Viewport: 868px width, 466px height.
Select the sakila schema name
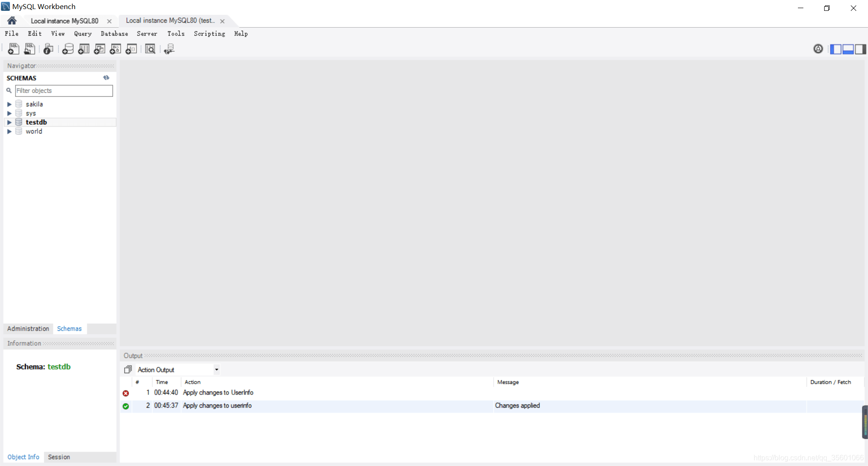34,104
